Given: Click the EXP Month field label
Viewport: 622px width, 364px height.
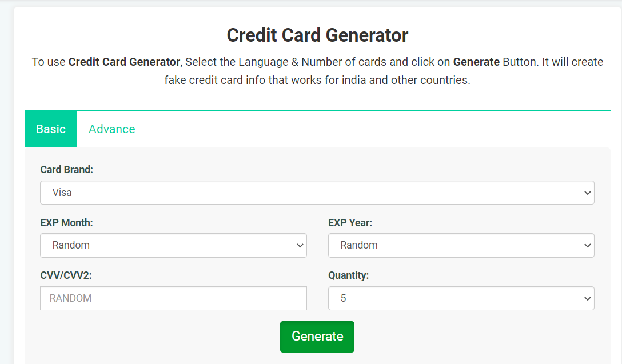Looking at the screenshot, I should click(x=67, y=223).
